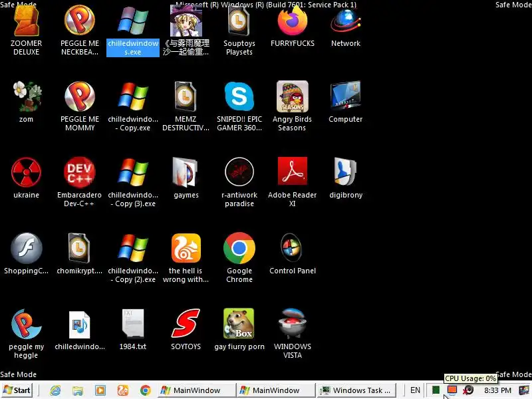Click the green CPU usage tray icon

436,390
